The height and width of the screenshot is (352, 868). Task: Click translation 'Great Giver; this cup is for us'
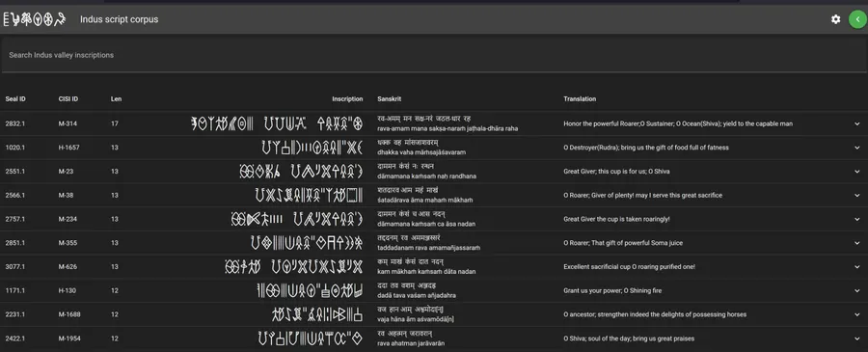coord(616,172)
